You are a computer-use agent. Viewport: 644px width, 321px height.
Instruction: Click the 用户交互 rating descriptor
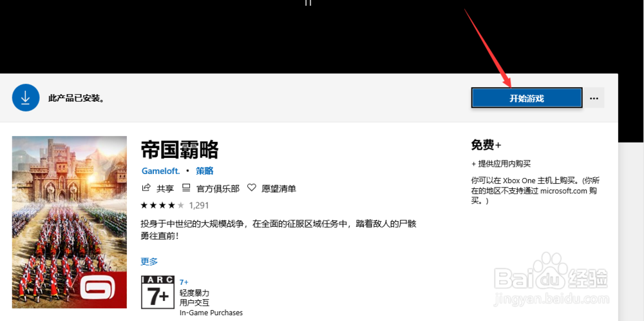194,303
